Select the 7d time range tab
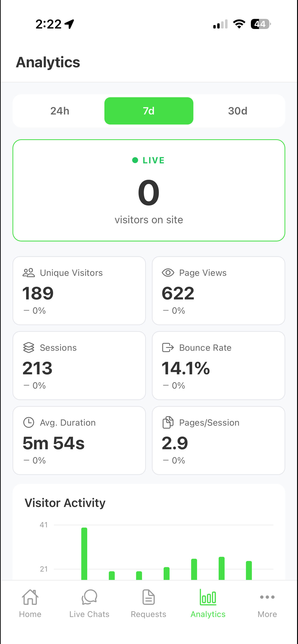The height and width of the screenshot is (644, 298). pyautogui.click(x=149, y=111)
